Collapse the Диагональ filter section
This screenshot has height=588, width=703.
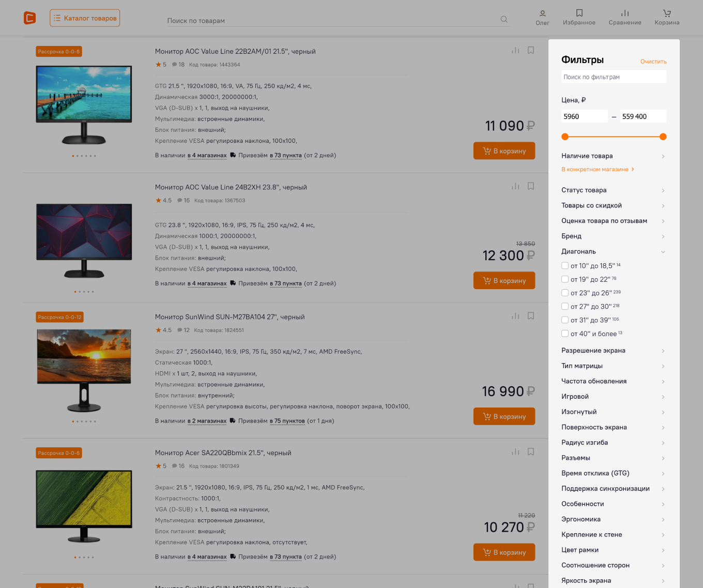[x=614, y=251]
